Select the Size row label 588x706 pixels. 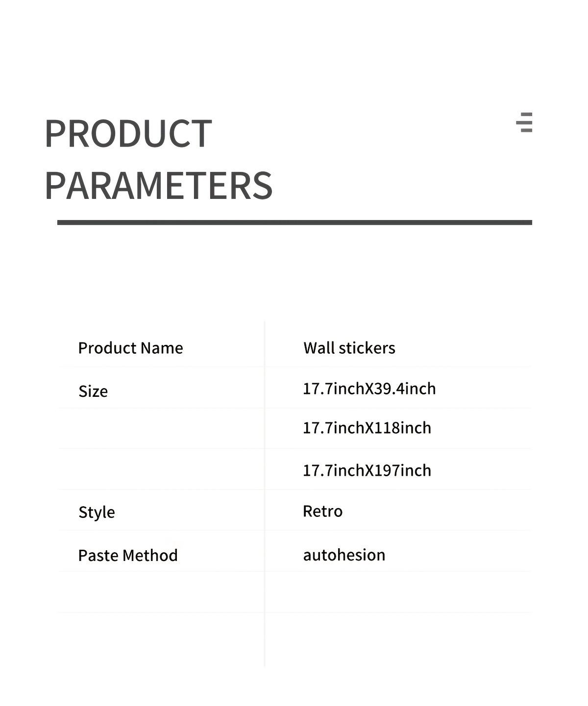pyautogui.click(x=93, y=391)
